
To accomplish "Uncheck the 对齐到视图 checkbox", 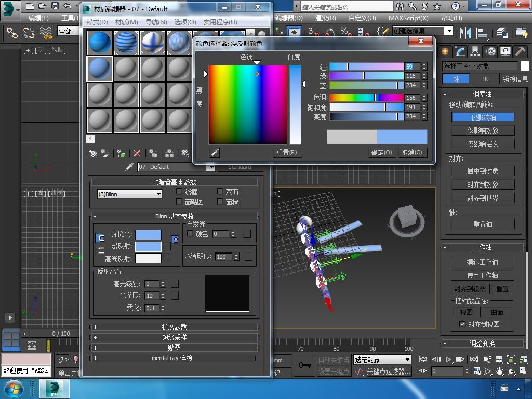I will pyautogui.click(x=462, y=324).
